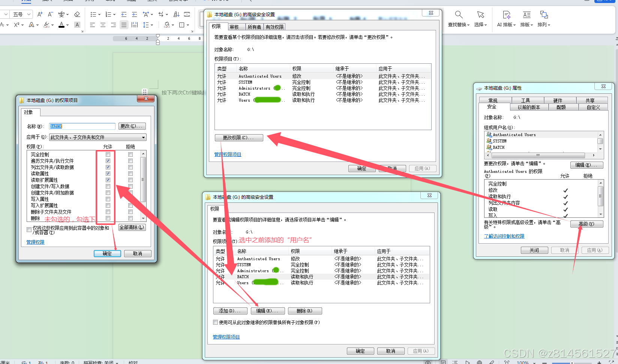Screen dimensions: 618x364
Task: Click the increase indent icon
Action: (x=134, y=14)
